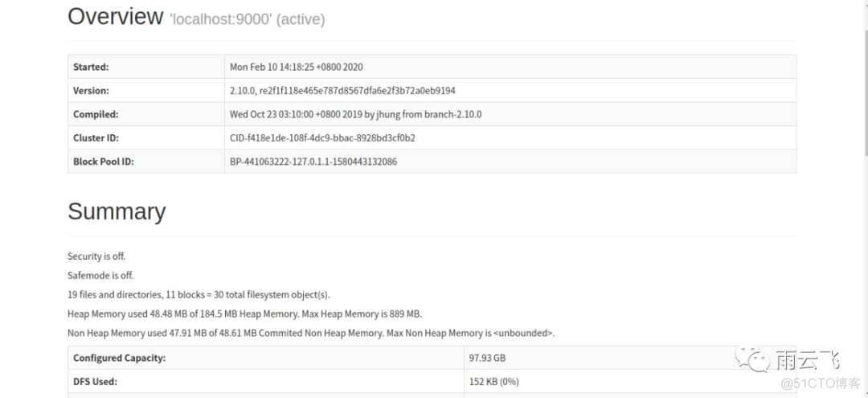
Task: Click the Mon Feb 10 start timestamp
Action: point(296,67)
